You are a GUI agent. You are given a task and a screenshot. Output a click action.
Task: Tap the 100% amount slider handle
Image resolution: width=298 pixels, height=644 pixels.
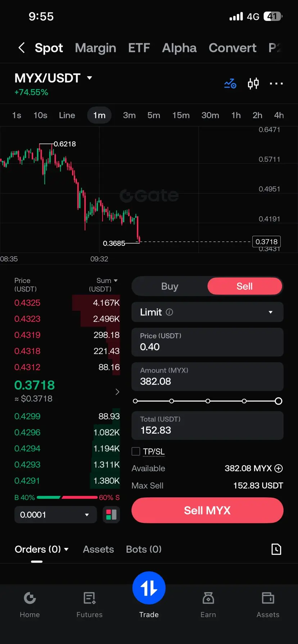[x=278, y=401]
